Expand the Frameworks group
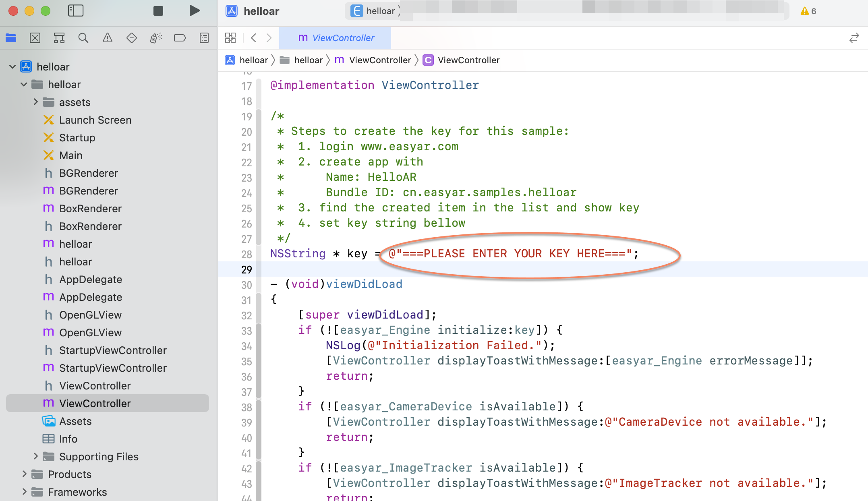 (x=25, y=492)
